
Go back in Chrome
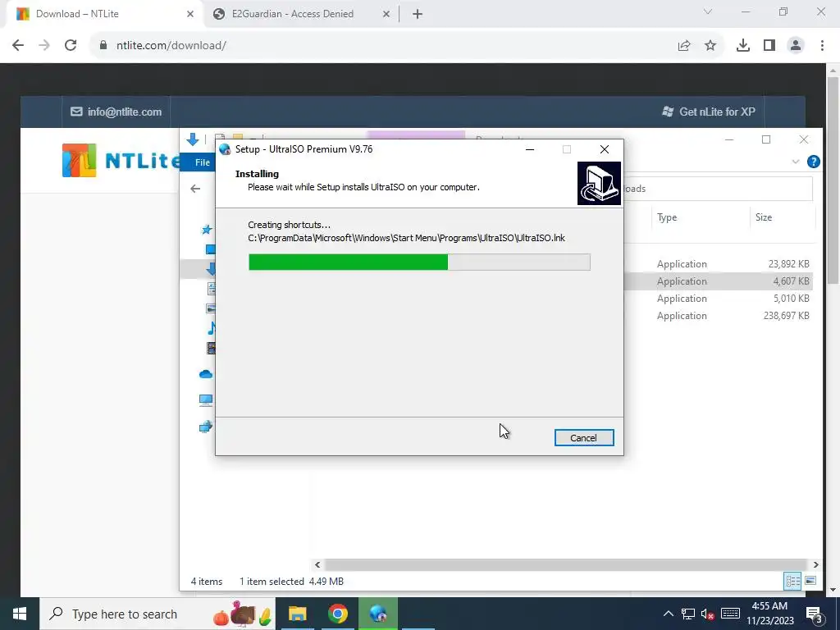click(18, 46)
